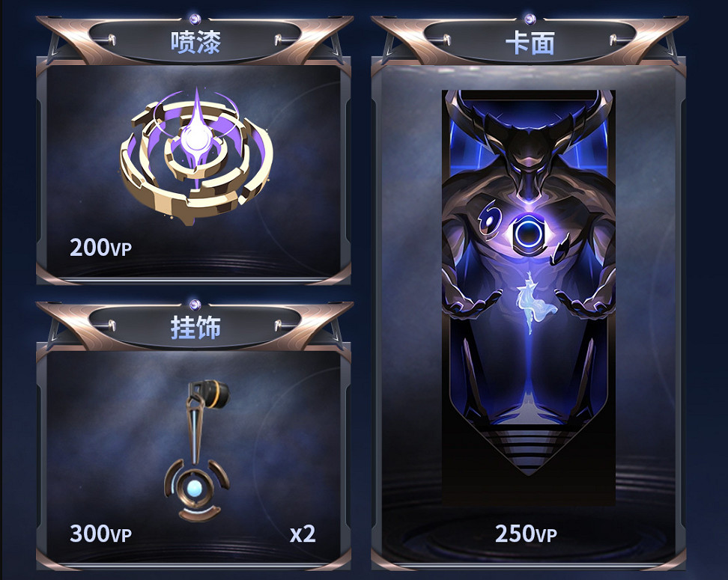Click the 200VP spray price

(101, 248)
